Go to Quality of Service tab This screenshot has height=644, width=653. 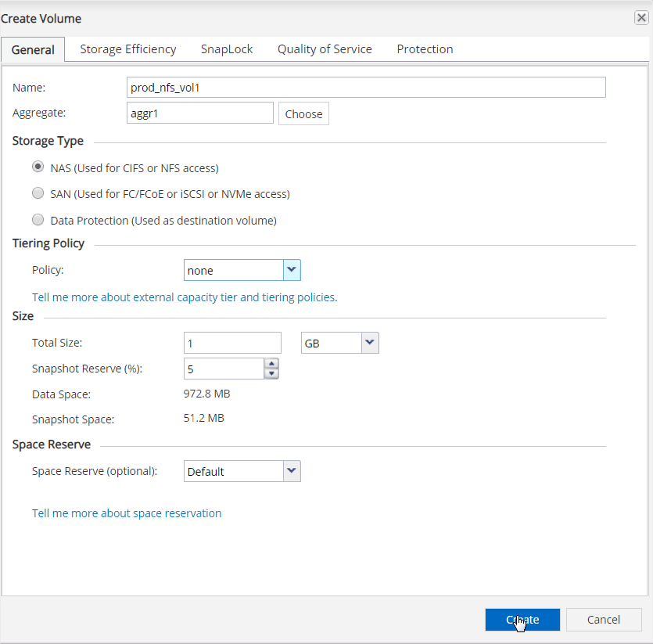pos(325,49)
